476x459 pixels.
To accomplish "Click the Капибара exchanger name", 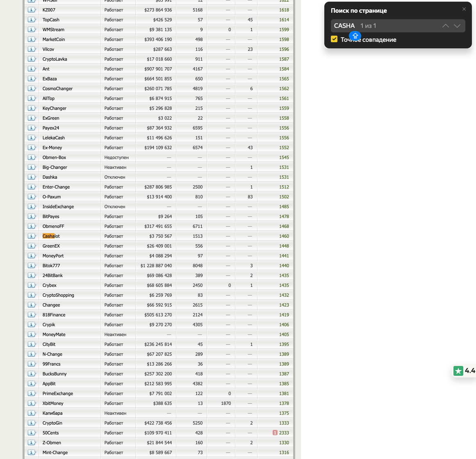I will (52, 413).
